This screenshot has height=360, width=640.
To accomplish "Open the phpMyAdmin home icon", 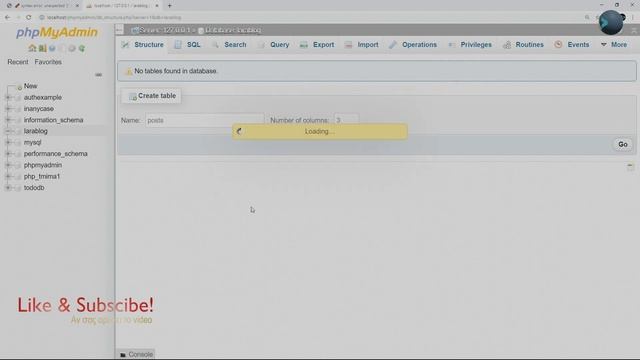I will pos(32,48).
